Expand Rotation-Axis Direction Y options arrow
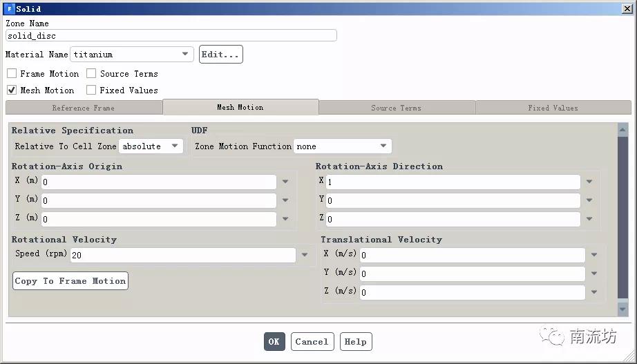Viewport: 637px width, 364px height. [589, 200]
